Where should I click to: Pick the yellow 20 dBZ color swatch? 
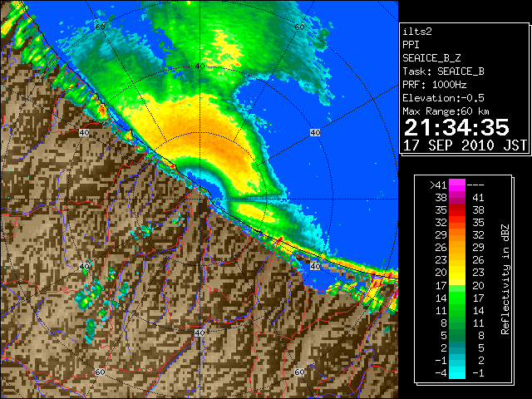(457, 273)
